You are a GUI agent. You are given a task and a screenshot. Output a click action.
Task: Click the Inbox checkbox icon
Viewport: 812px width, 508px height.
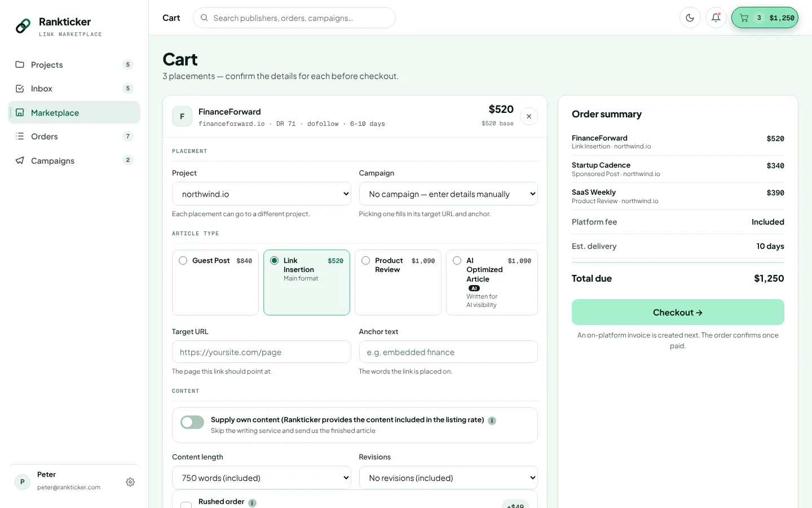click(x=20, y=89)
